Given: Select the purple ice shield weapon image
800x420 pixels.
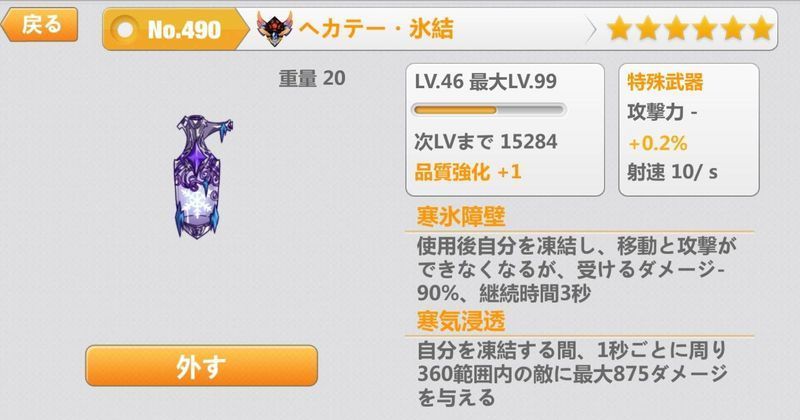Looking at the screenshot, I should click(202, 176).
